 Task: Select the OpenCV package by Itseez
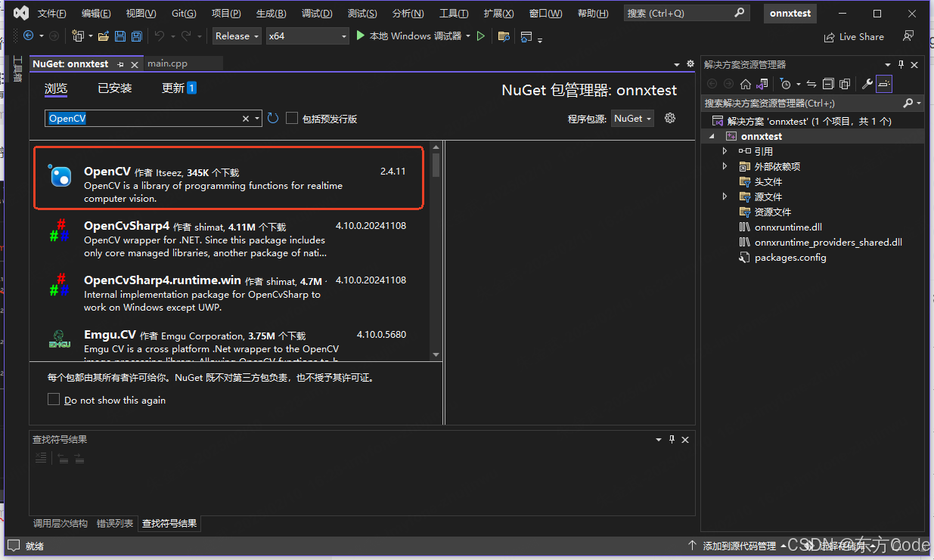(229, 178)
